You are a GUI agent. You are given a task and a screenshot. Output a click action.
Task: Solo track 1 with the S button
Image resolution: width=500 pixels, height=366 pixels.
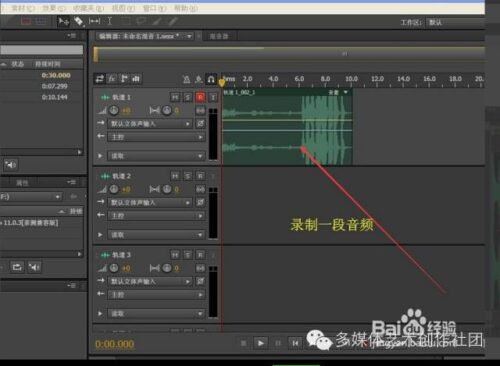click(x=188, y=97)
